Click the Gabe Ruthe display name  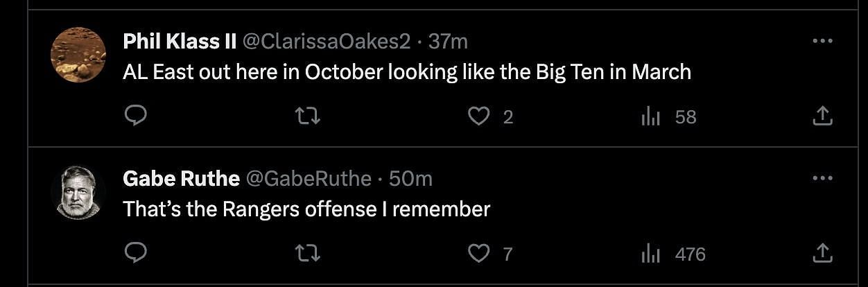pyautogui.click(x=181, y=179)
